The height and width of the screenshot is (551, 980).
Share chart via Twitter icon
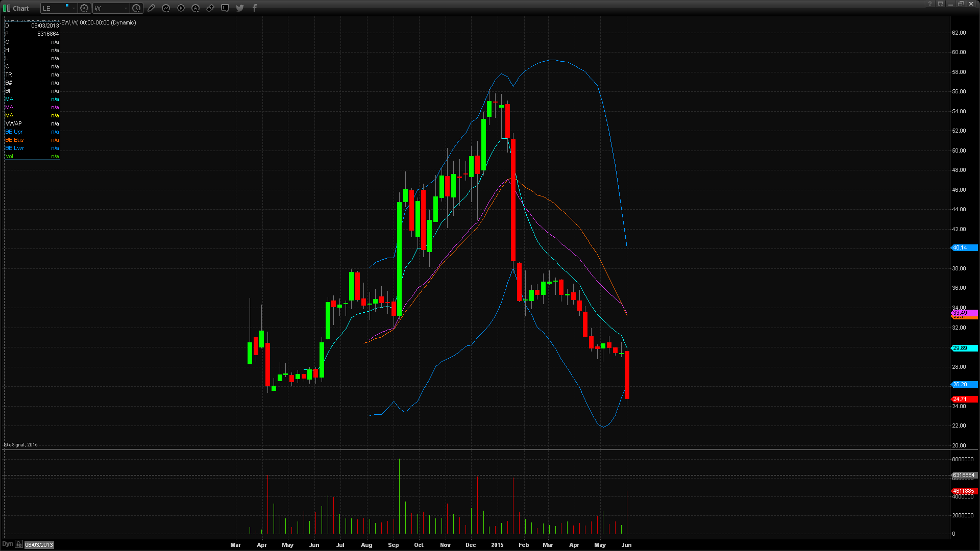(240, 8)
